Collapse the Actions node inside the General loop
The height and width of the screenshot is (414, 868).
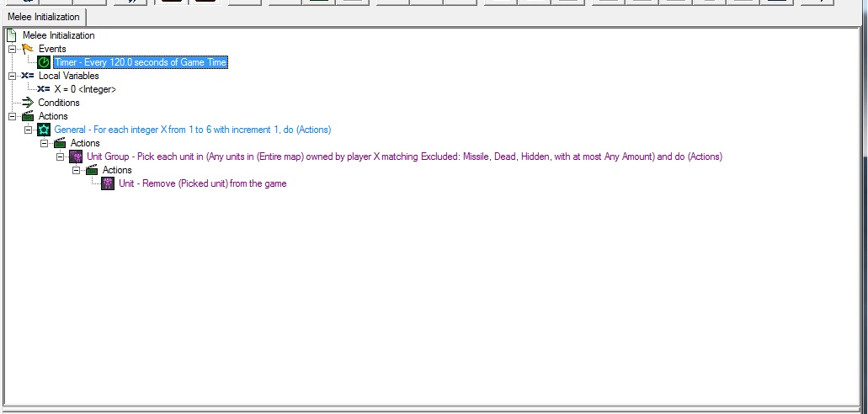click(x=45, y=143)
